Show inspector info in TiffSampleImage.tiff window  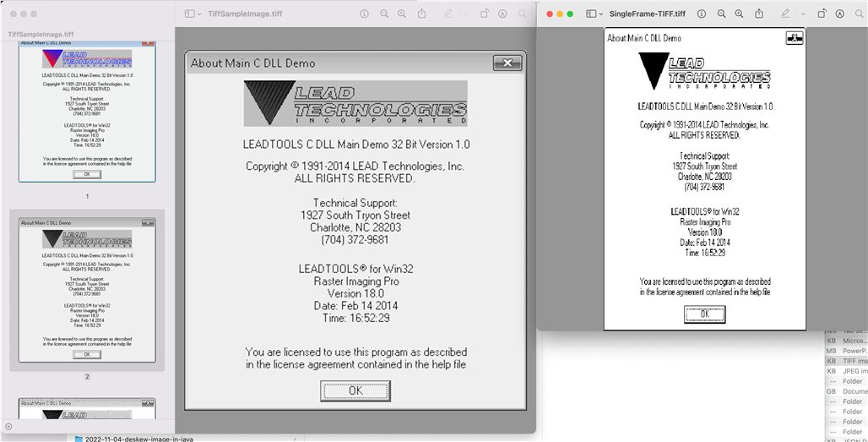click(364, 14)
